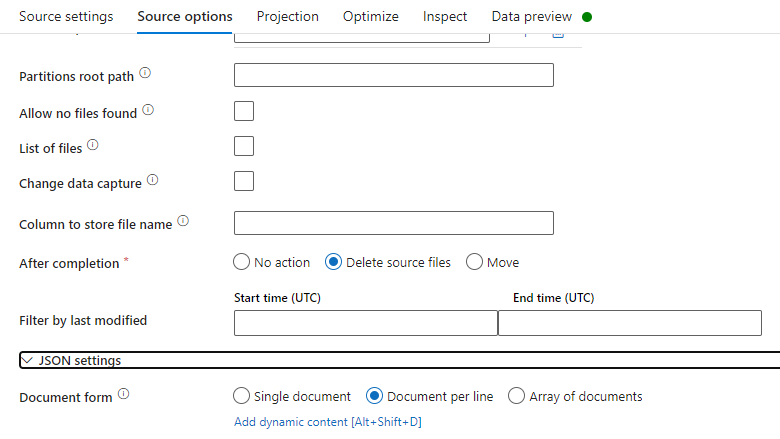
Task: Click info icon next to Partitions root path
Action: (x=145, y=74)
